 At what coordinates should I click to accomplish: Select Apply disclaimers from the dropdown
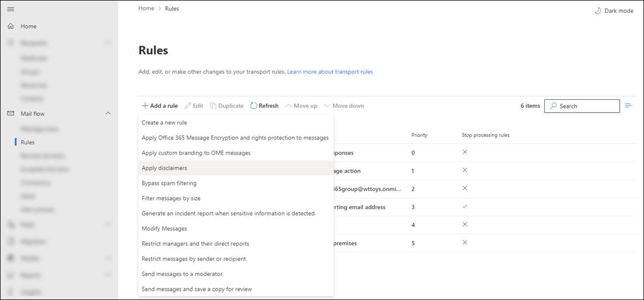(164, 168)
